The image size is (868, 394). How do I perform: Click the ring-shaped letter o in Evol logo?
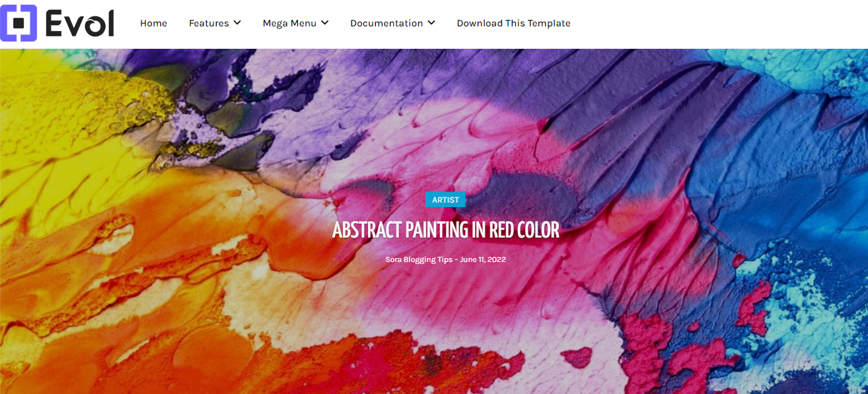tap(92, 26)
